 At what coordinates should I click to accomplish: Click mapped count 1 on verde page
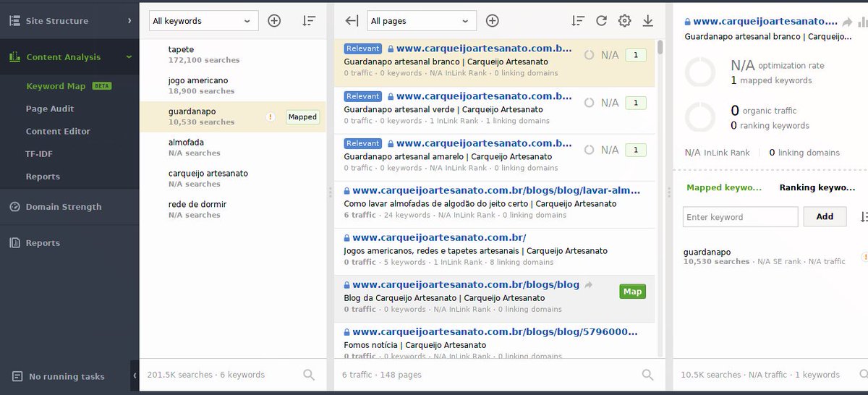point(636,103)
